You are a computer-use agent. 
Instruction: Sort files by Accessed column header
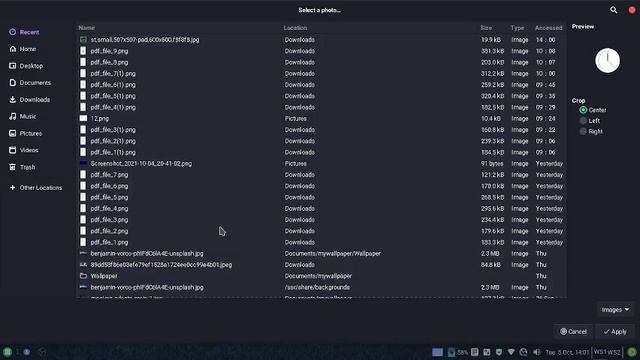click(x=549, y=28)
